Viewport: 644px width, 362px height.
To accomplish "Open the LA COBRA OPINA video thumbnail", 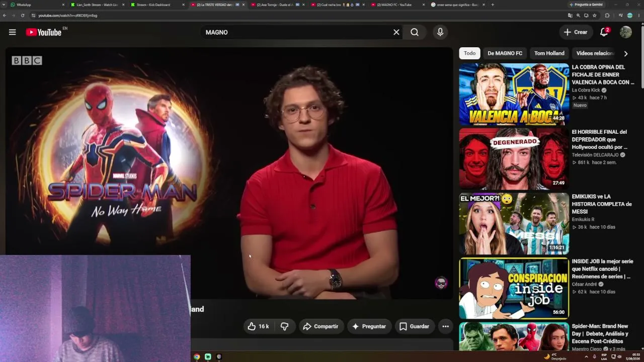I will (x=514, y=94).
